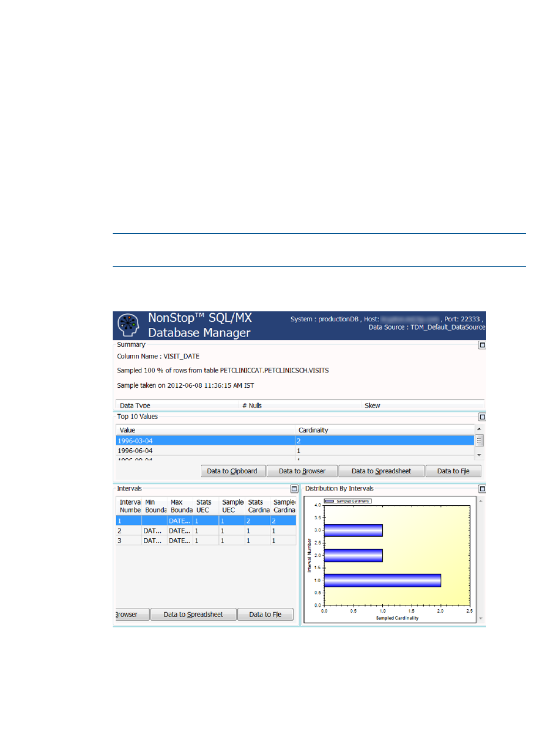Maximize the Intervals panel
Screen dimensions: 560x746
[295, 489]
